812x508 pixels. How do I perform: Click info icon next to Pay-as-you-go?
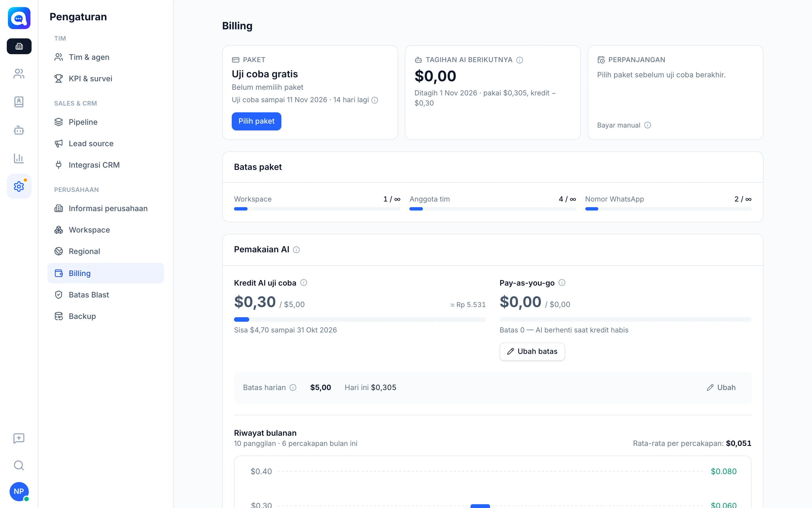click(x=562, y=283)
